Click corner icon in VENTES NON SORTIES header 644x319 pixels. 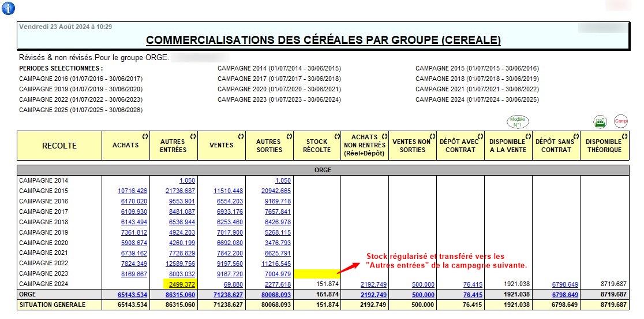pyautogui.click(x=433, y=136)
